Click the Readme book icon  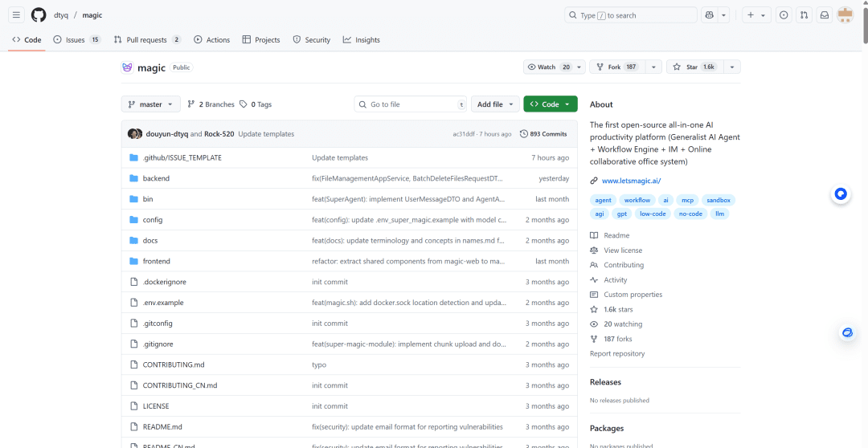[x=594, y=235]
